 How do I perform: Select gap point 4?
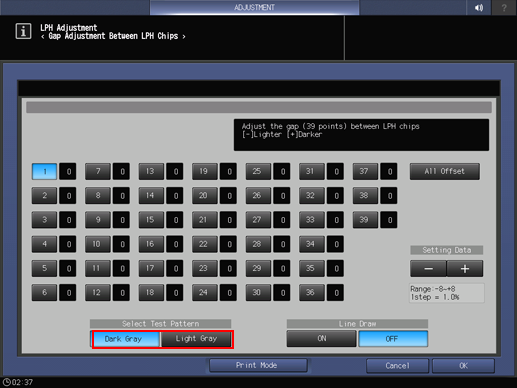click(x=44, y=244)
